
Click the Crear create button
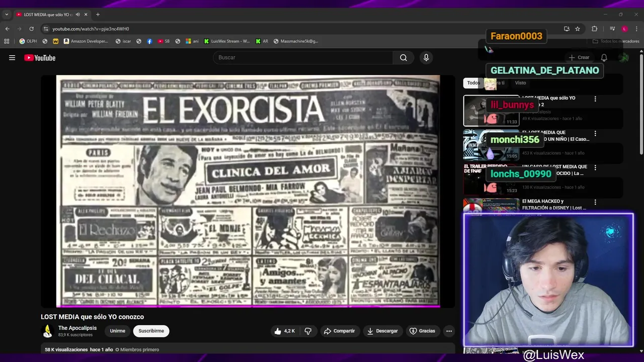[579, 57]
